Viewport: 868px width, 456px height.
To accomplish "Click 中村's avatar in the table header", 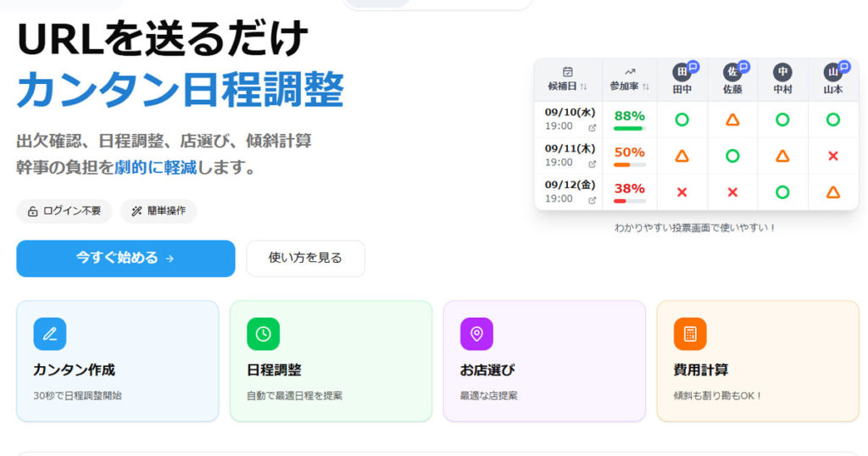I will coord(782,72).
